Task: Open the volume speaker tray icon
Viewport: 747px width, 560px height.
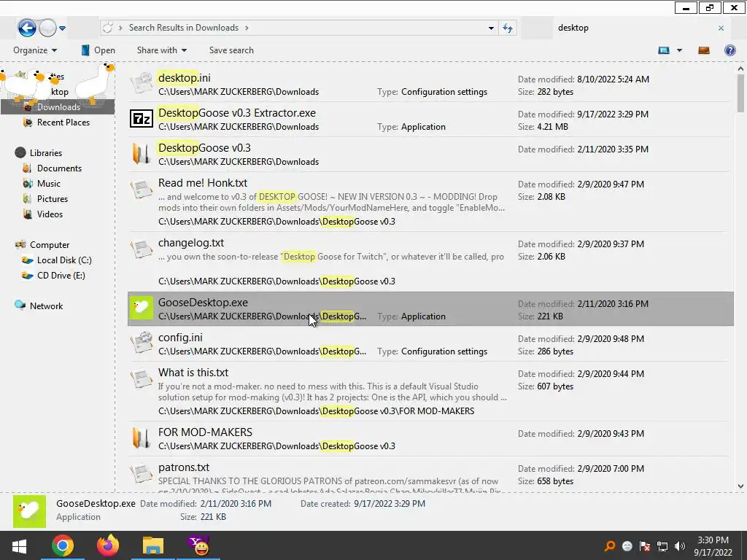Action: (x=680, y=546)
